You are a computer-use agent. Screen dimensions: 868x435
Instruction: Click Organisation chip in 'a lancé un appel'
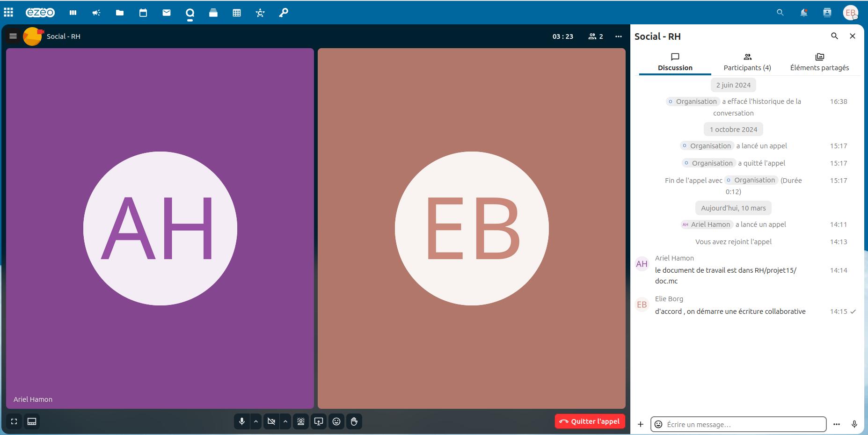point(707,146)
